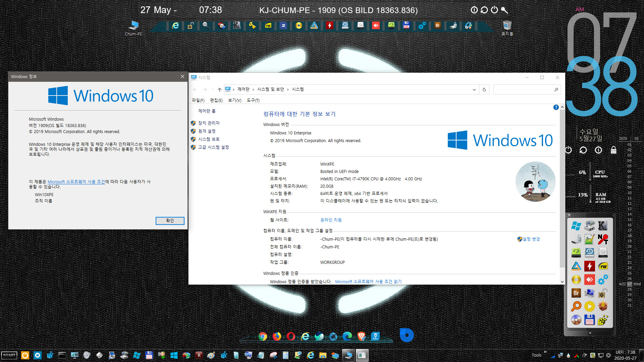The image size is (644, 362).
Task: Launch the yellow play button in side panel
Action: (589, 306)
